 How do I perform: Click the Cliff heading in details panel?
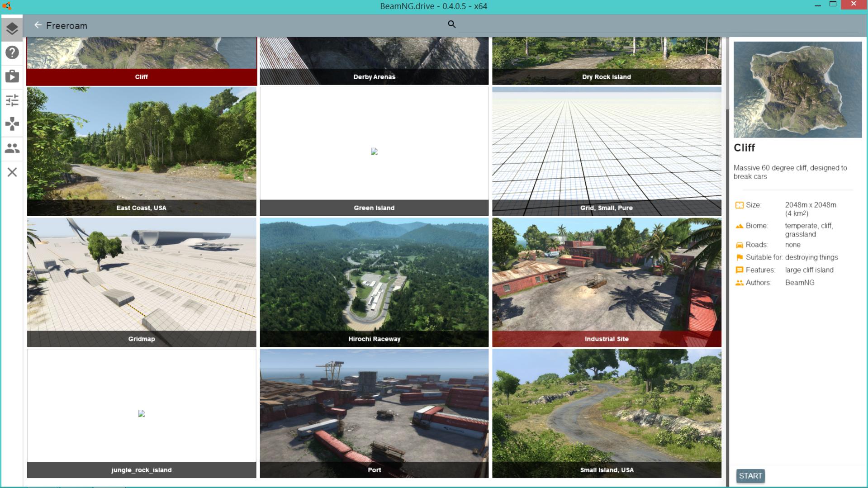(744, 148)
